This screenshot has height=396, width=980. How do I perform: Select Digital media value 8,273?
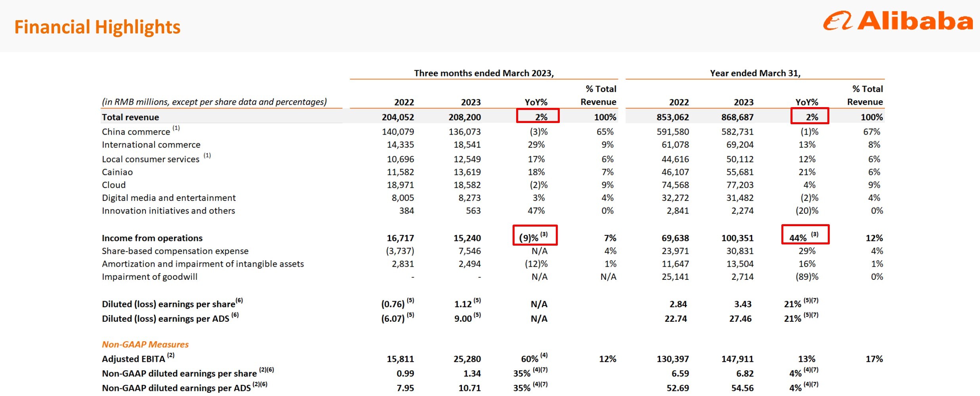pyautogui.click(x=469, y=198)
